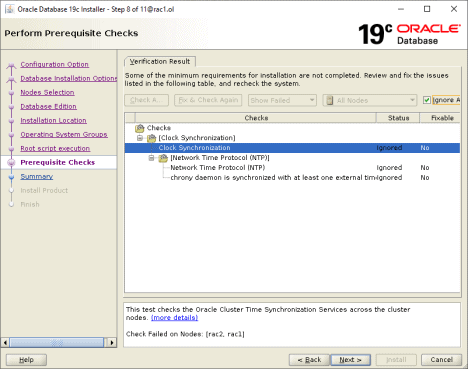Click the Fix & Check Again button
Viewport: 468px width, 369px height.
(208, 100)
